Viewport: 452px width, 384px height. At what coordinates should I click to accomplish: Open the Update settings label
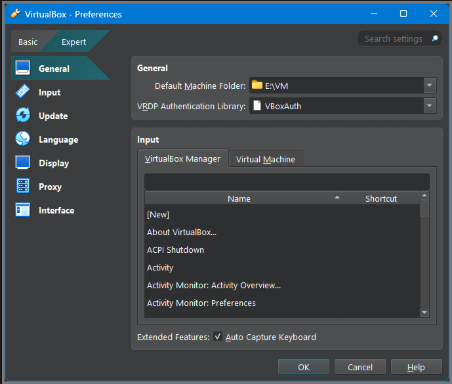coord(53,116)
